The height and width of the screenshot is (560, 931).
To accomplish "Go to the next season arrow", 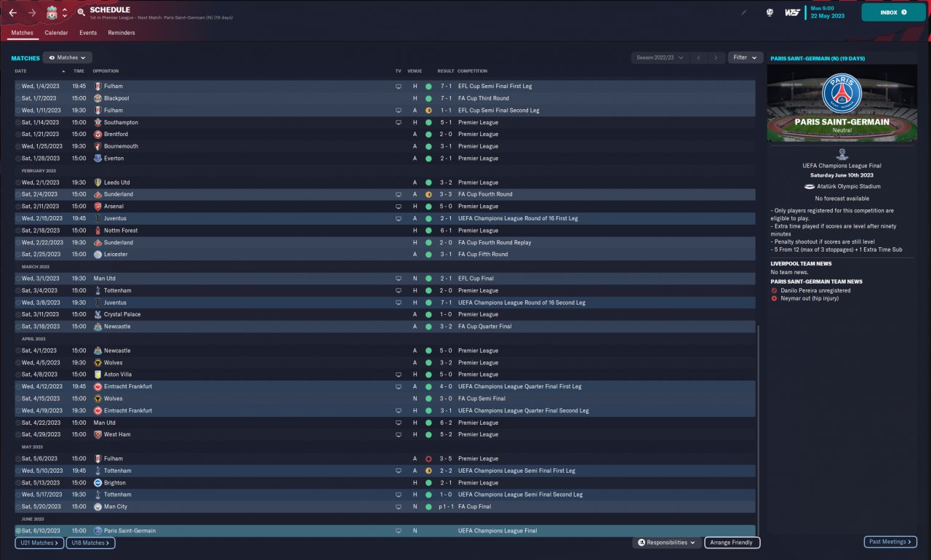I will click(x=716, y=57).
